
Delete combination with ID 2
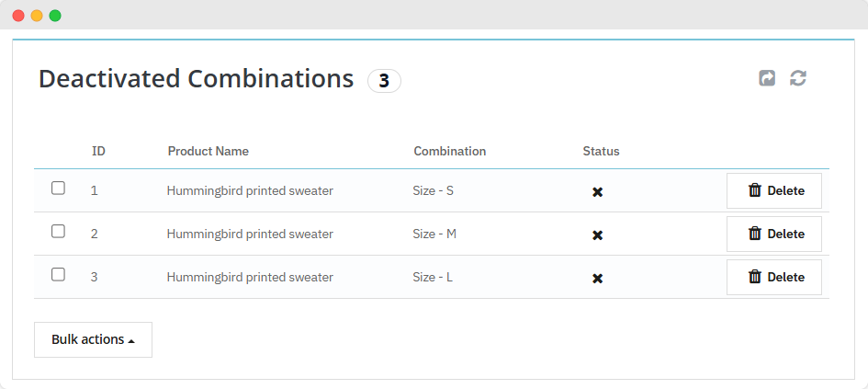coord(773,235)
